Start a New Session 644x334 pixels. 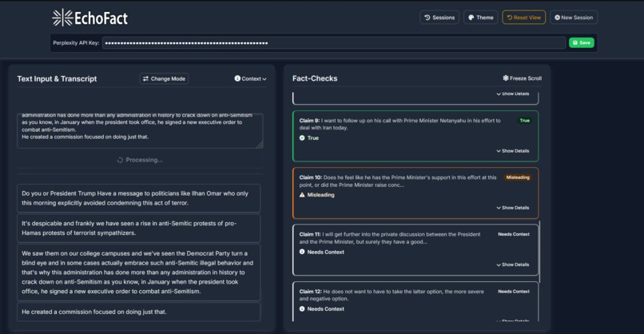(574, 18)
